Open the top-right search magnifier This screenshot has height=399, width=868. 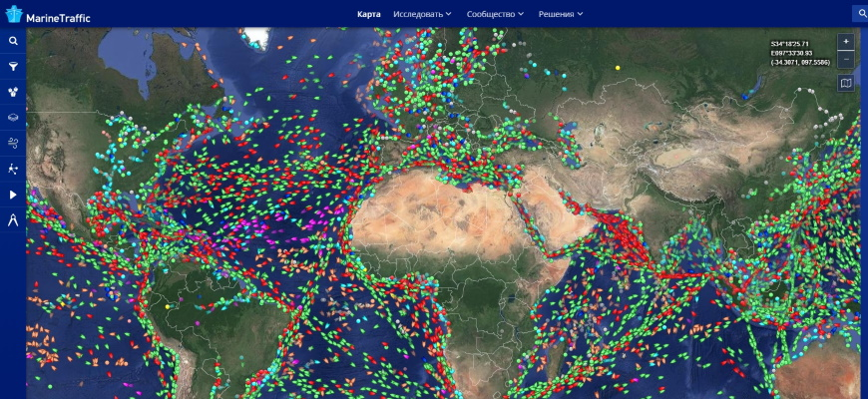point(860,14)
